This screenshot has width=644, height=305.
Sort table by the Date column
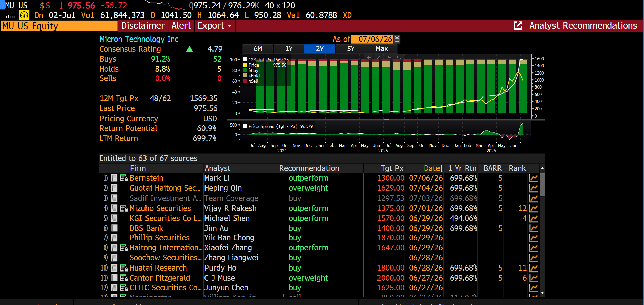click(433, 168)
